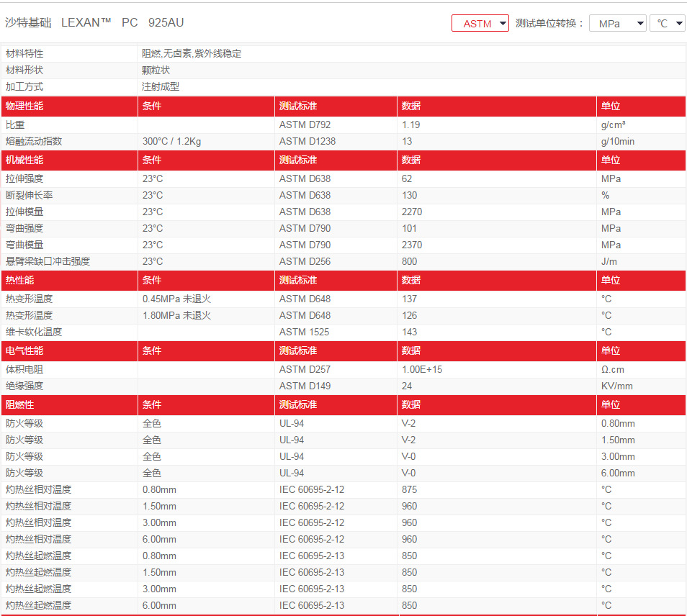Viewport: 687px width, 616px height.
Task: Click the flexural modulus value 2370
Action: tap(412, 245)
